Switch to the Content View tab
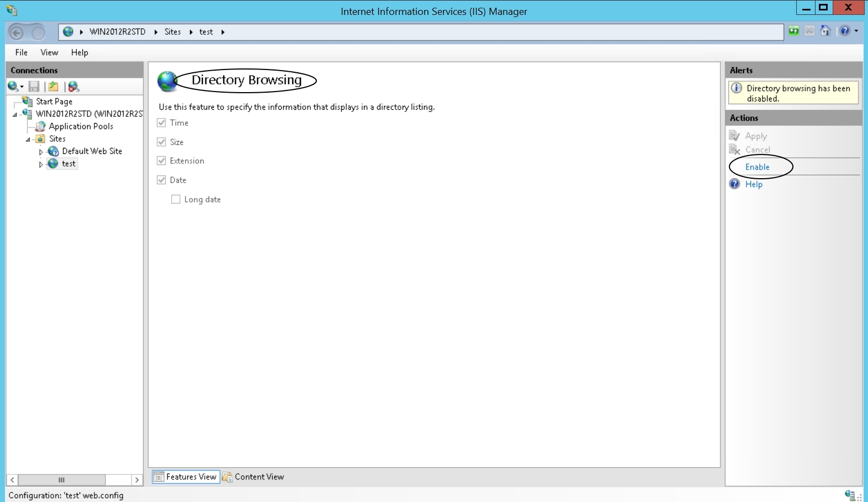The height and width of the screenshot is (502, 868). click(253, 477)
